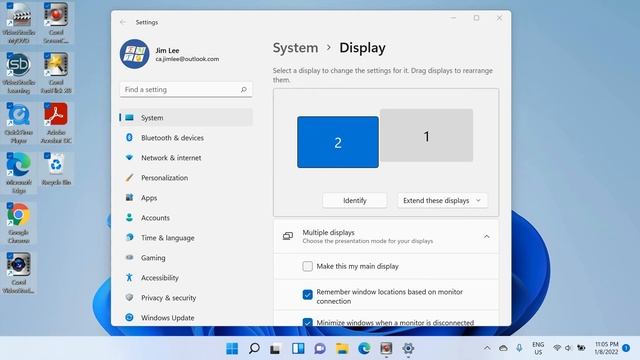The height and width of the screenshot is (360, 640).
Task: Open System in the Settings sidebar
Action: [186, 118]
